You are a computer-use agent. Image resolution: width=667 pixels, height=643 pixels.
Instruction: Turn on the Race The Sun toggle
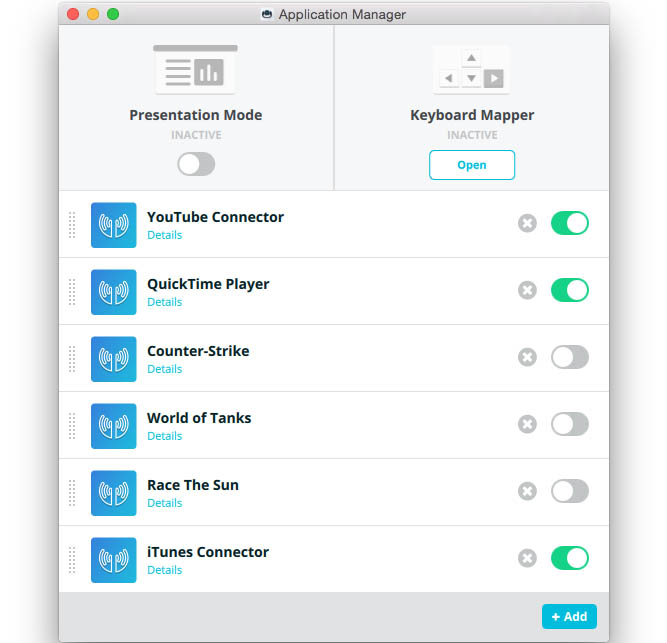pyautogui.click(x=570, y=491)
